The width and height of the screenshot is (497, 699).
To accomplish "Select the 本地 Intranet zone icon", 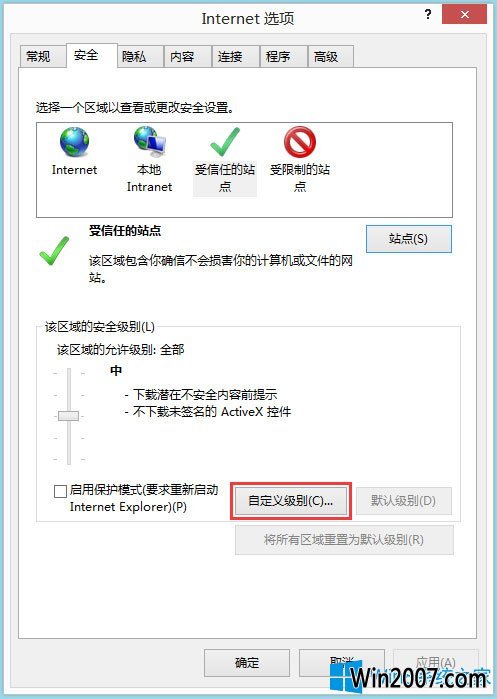I will coord(149,143).
